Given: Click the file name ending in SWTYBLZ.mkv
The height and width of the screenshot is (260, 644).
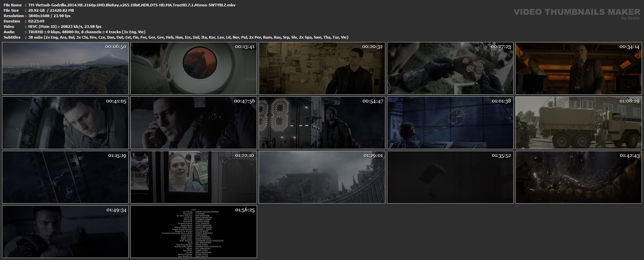Looking at the screenshot, I should pos(132,5).
